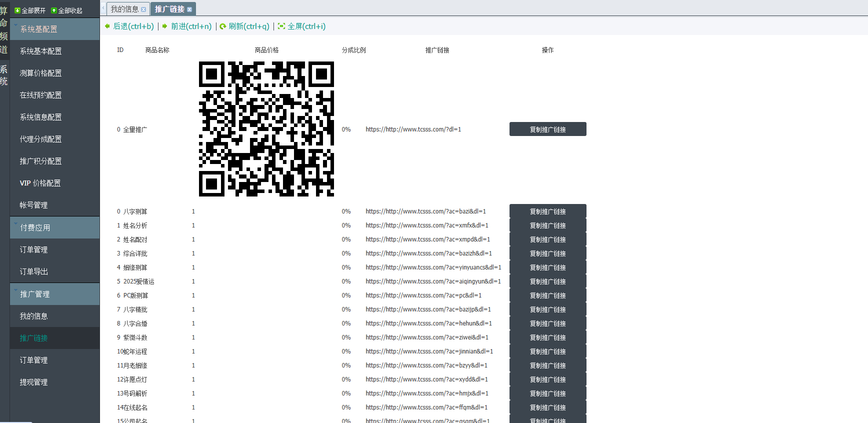Viewport: 868px width, 423px height.
Task: Click the 姓名配对 promotion URL text
Action: 427,239
